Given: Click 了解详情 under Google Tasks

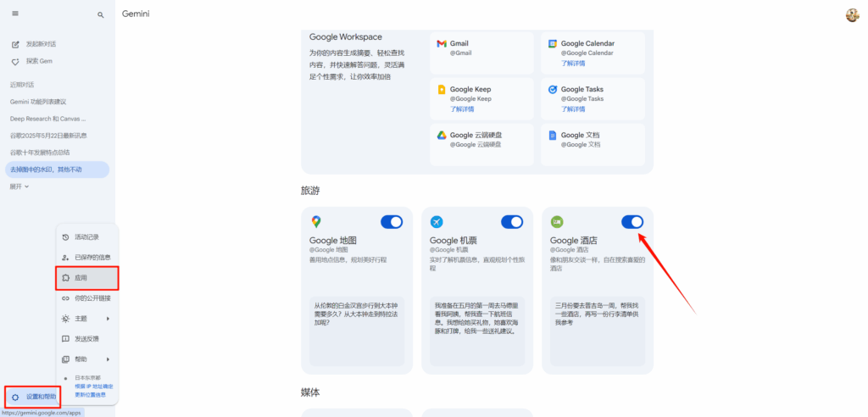Looking at the screenshot, I should click(x=573, y=109).
